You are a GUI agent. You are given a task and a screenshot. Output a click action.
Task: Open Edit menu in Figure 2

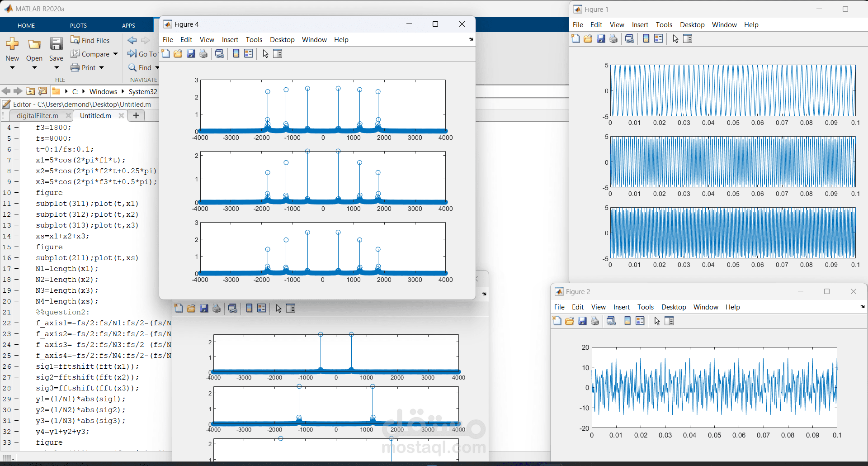tap(578, 307)
